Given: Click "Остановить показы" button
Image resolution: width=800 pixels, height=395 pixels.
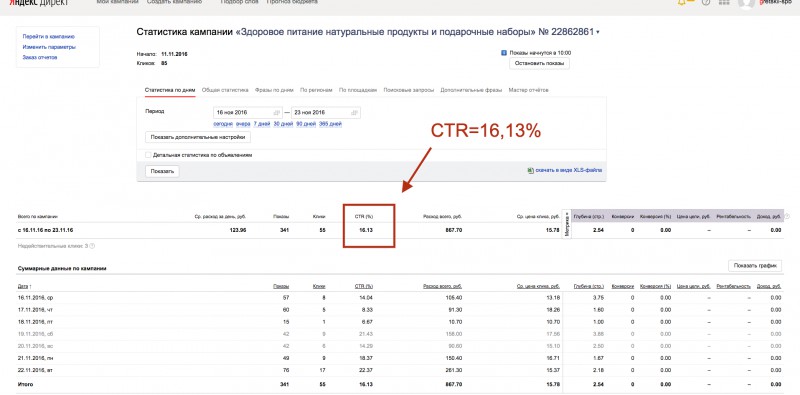Looking at the screenshot, I should pos(539,64).
